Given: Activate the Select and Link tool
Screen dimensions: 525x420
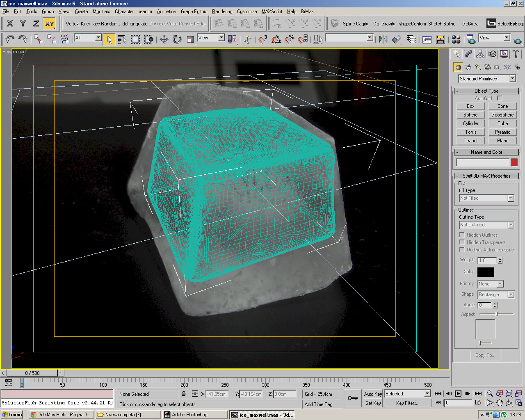Looking at the screenshot, I should coord(39,39).
